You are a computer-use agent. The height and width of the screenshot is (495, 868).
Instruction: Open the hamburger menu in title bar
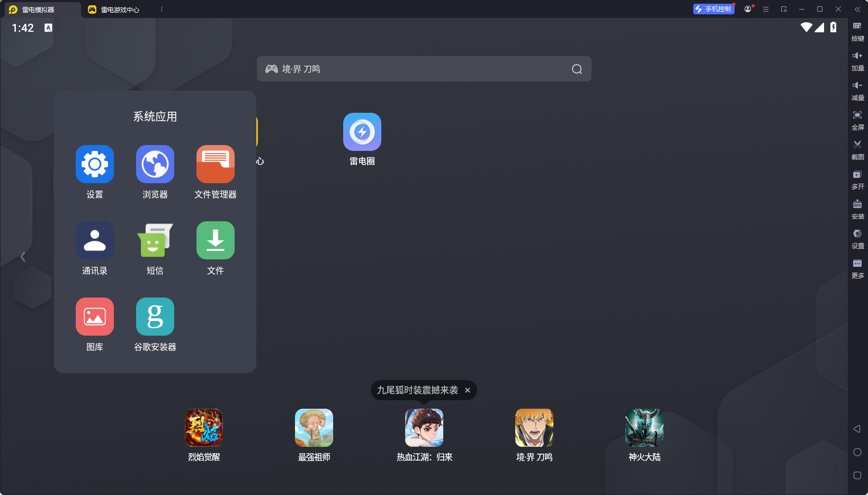pyautogui.click(x=766, y=9)
